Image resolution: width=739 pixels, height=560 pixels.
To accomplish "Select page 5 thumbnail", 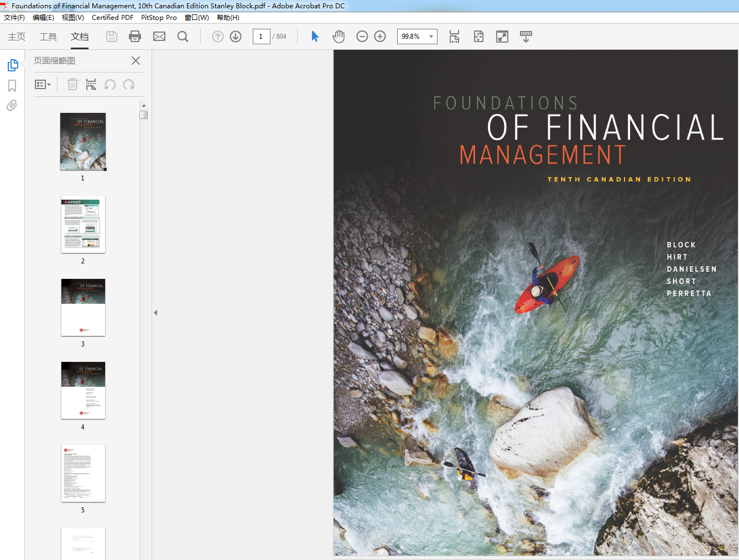I will point(83,474).
